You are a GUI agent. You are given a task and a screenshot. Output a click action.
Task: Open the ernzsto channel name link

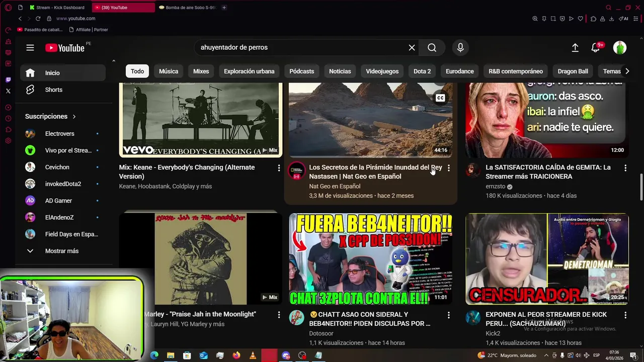[496, 187]
